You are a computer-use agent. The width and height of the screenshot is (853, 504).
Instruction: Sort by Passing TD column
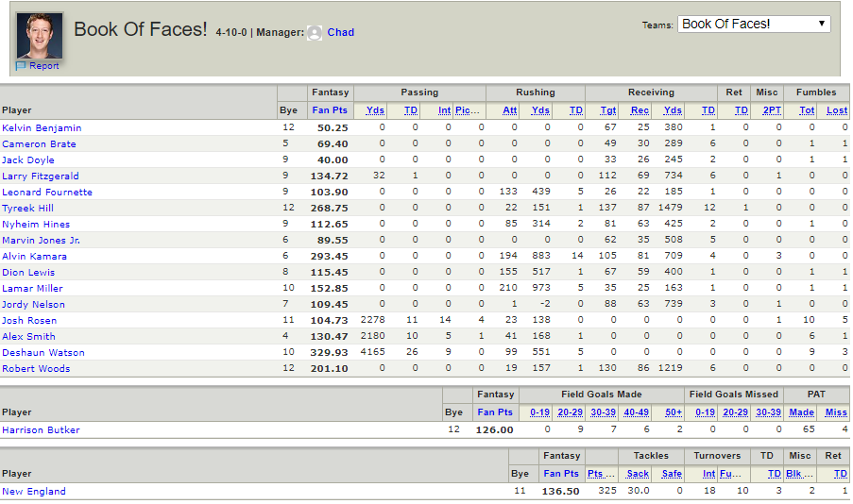pos(411,110)
